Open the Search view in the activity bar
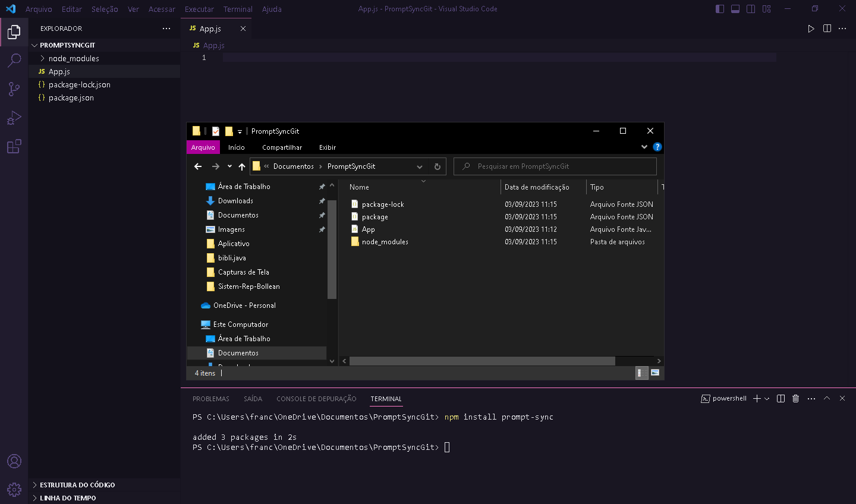 coord(14,60)
